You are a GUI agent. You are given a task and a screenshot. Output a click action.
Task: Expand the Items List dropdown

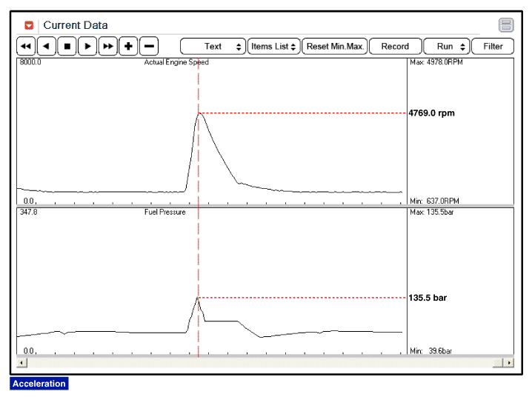click(x=273, y=46)
